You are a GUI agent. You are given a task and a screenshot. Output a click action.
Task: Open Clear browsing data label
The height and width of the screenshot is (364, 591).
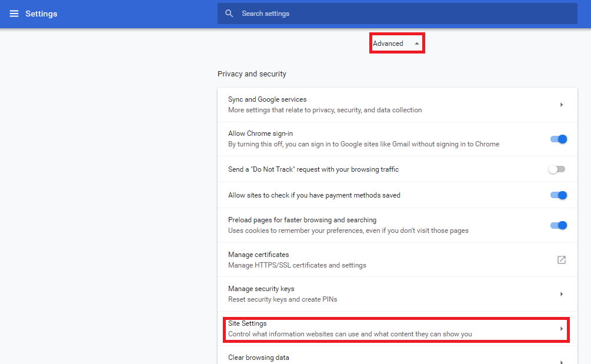258,358
